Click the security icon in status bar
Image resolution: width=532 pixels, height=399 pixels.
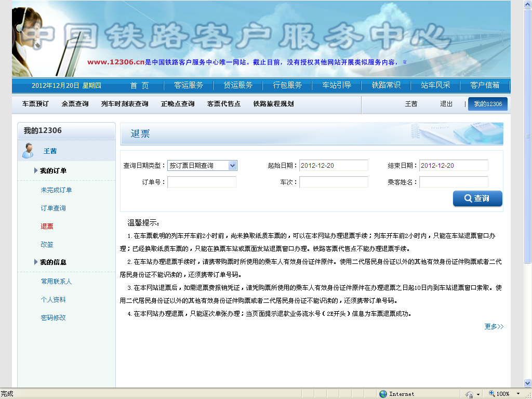click(470, 394)
